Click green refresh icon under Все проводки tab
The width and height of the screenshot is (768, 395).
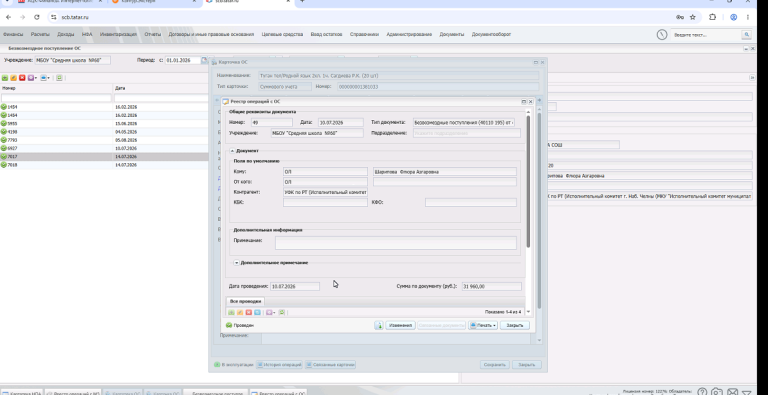coord(282,312)
